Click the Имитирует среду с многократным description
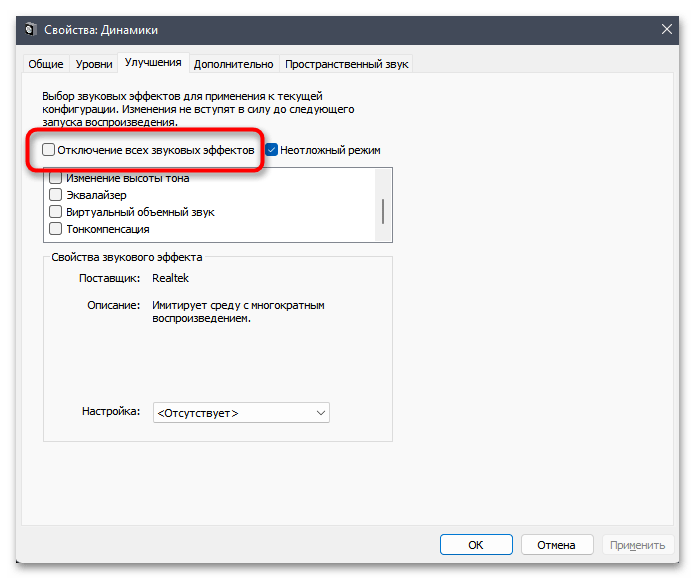The width and height of the screenshot is (695, 579). coord(238,312)
